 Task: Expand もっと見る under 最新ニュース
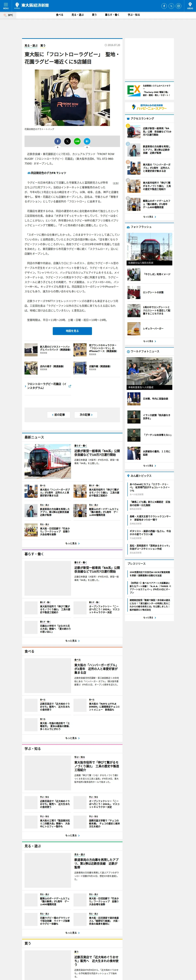72,543
